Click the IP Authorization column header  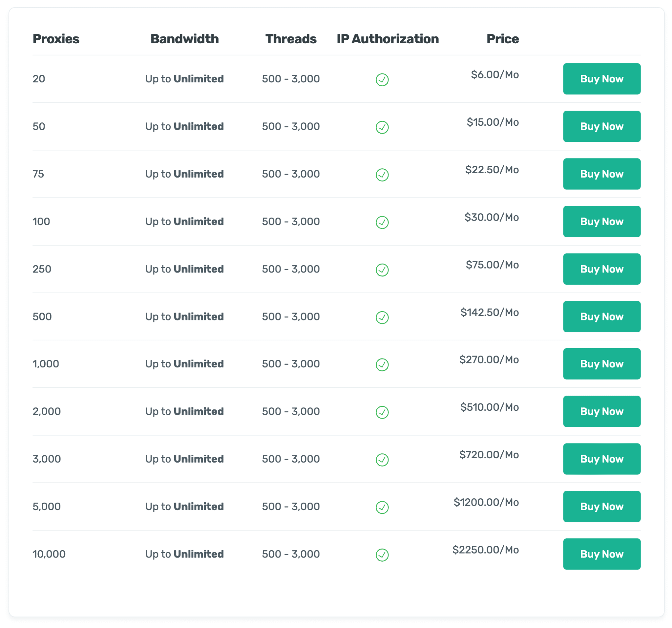[x=388, y=39]
